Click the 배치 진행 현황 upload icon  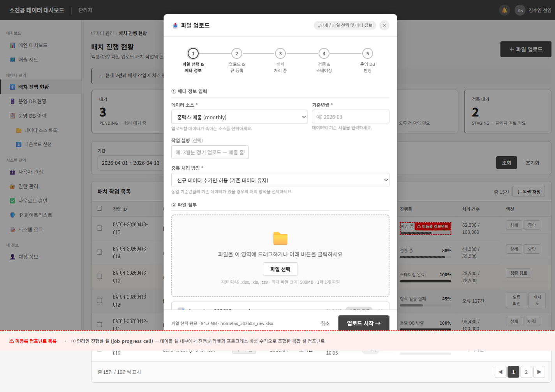(x=12, y=87)
